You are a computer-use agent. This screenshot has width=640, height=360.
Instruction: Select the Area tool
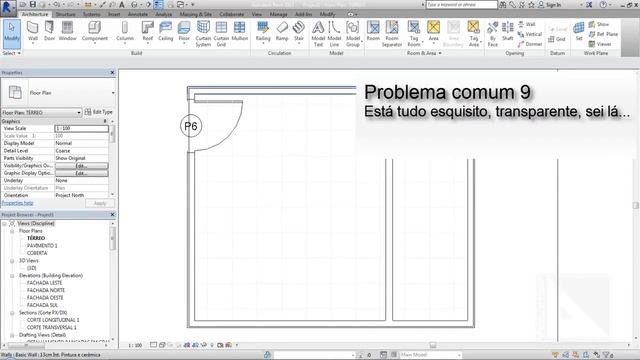[433, 32]
